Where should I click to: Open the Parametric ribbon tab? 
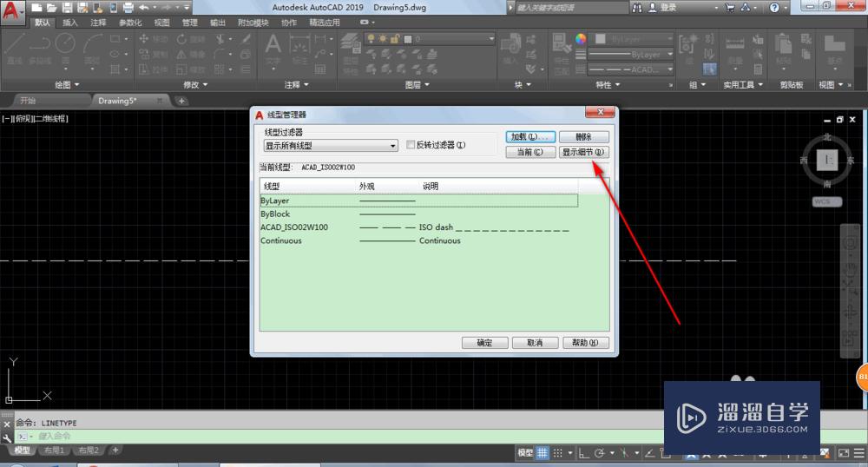(130, 23)
